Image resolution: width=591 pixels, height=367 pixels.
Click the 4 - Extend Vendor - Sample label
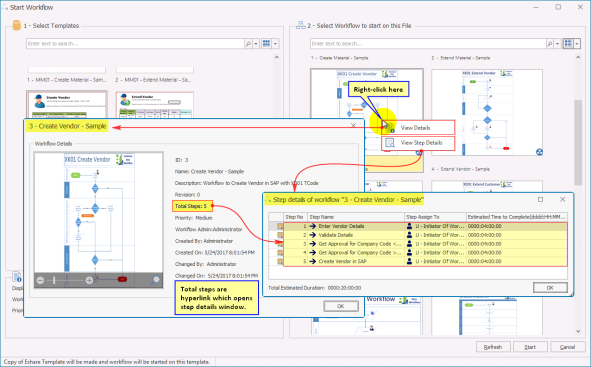tap(461, 169)
